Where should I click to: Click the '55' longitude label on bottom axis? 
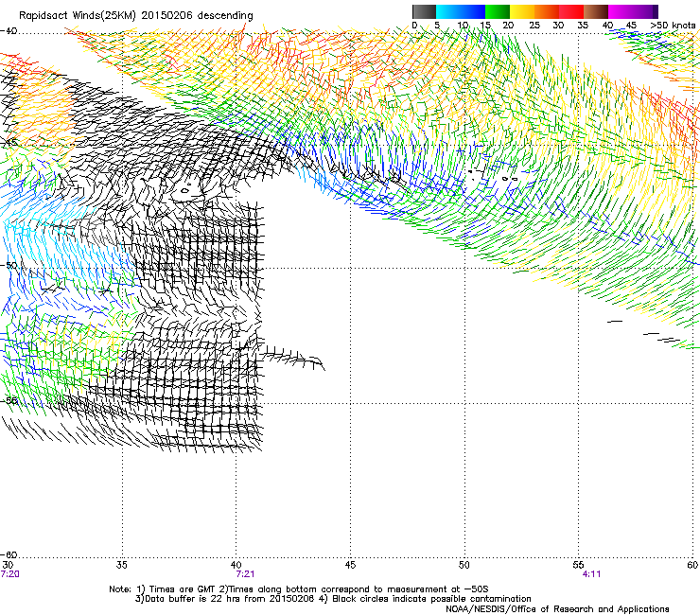pyautogui.click(x=578, y=565)
